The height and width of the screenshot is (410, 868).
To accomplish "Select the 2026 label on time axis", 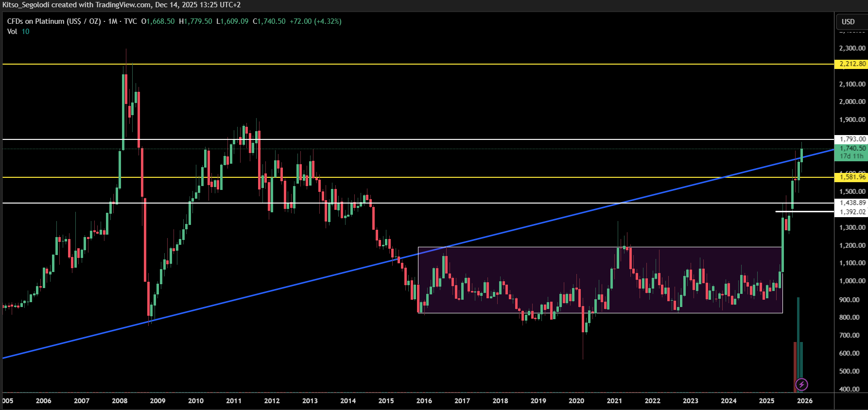I will point(804,401).
